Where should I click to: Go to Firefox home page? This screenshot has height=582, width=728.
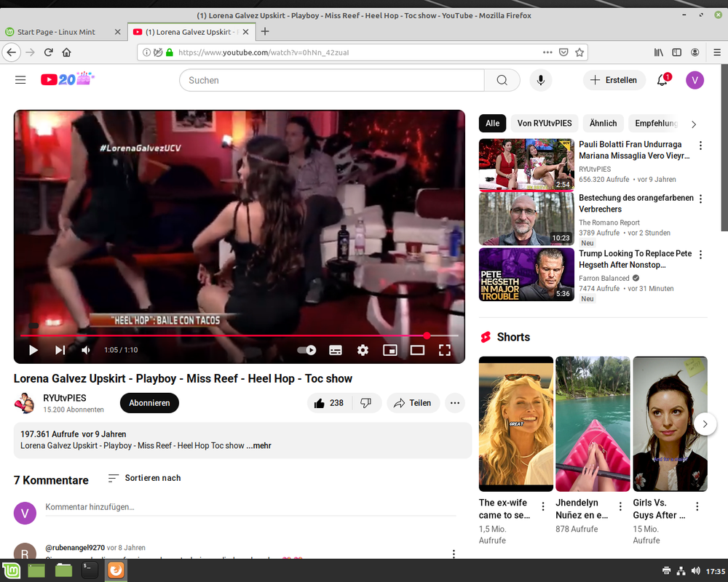[66, 52]
